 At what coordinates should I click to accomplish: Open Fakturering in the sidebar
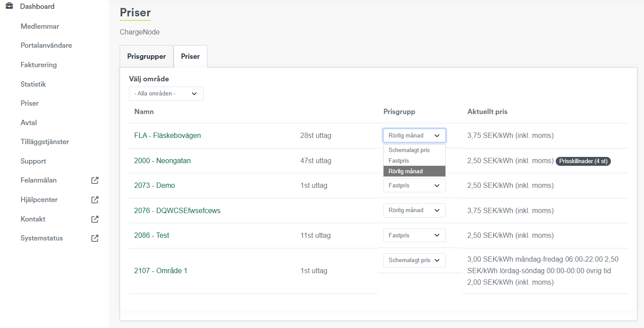(x=39, y=65)
